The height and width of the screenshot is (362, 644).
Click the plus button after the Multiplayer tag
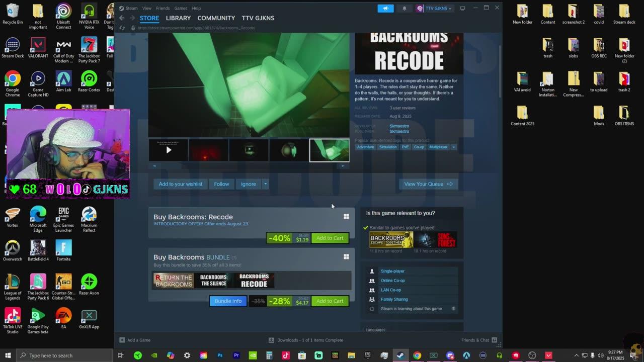454,147
